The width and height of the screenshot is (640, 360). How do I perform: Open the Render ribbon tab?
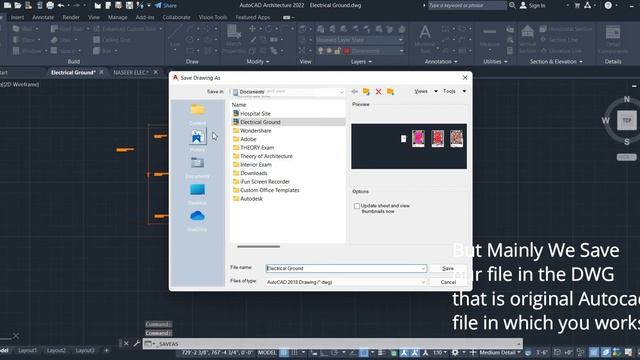point(71,18)
